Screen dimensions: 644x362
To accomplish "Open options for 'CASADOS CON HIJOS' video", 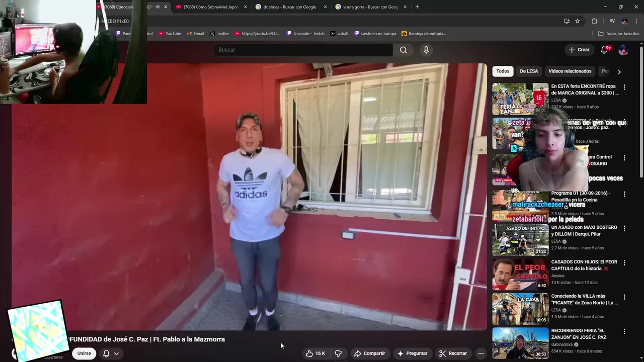I will tap(624, 263).
